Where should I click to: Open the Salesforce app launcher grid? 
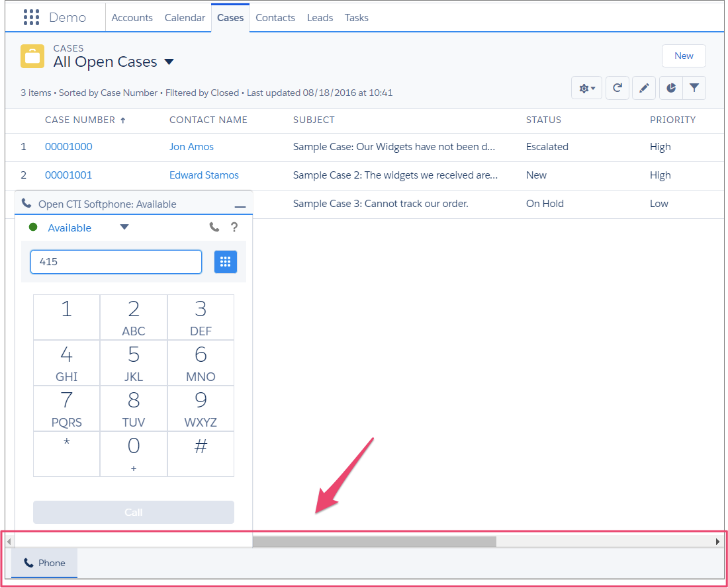tap(31, 17)
